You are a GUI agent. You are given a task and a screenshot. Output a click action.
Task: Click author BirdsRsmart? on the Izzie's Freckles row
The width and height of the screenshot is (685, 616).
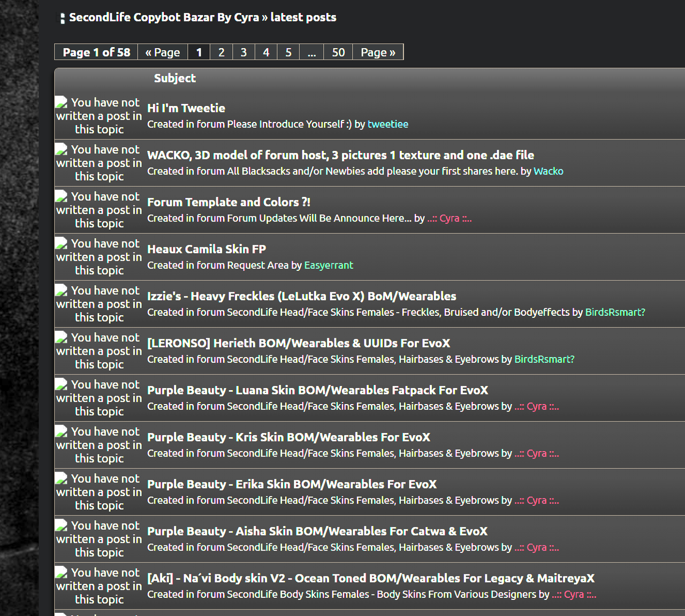pos(615,313)
